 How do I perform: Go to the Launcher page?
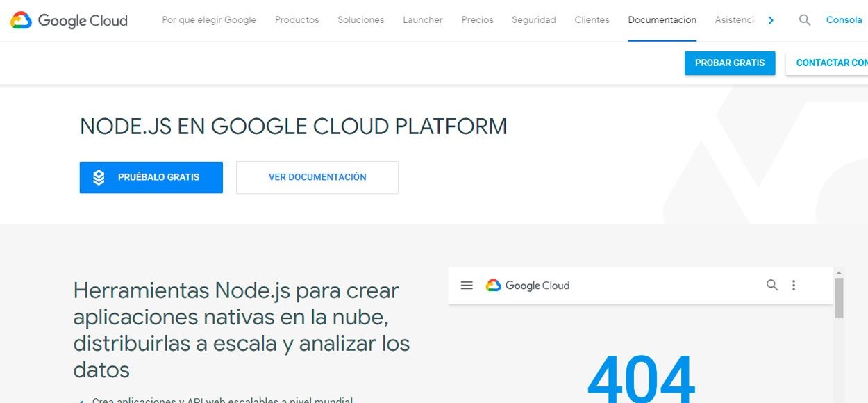(x=423, y=20)
